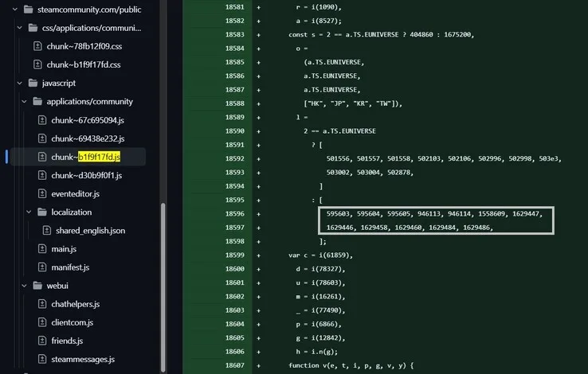588x374 pixels.
Task: Open friends.js in webui folder
Action: (67, 341)
